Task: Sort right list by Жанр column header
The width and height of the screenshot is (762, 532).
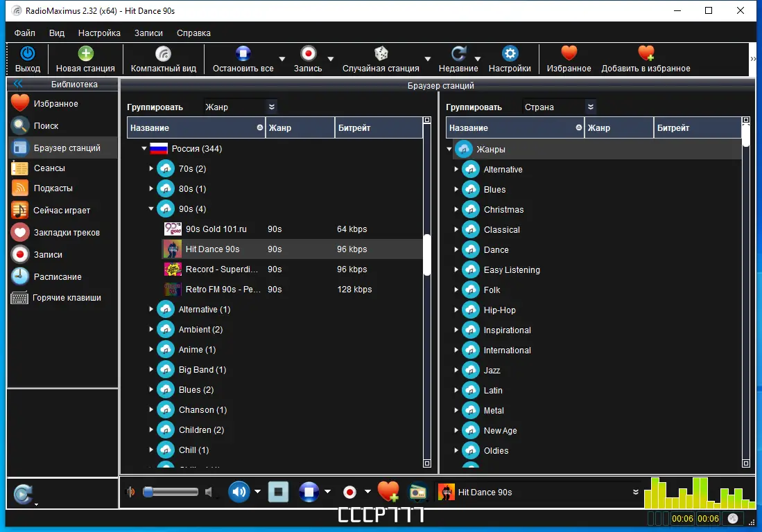Action: point(619,127)
